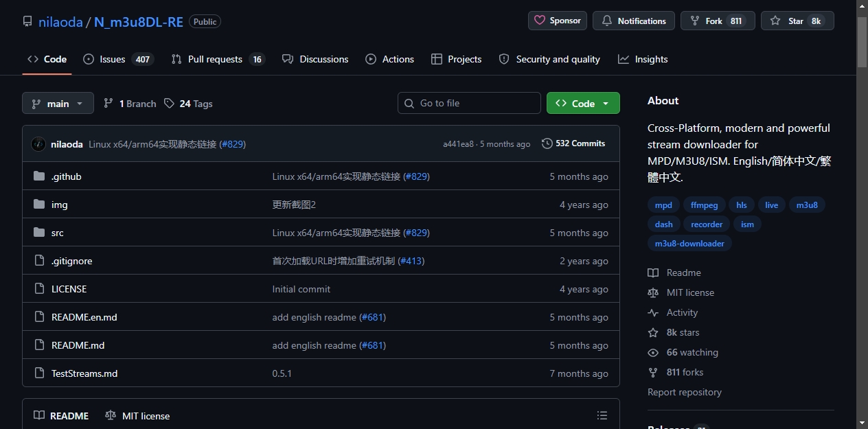Open README.md file
Image resolution: width=868 pixels, height=429 pixels.
tap(78, 345)
